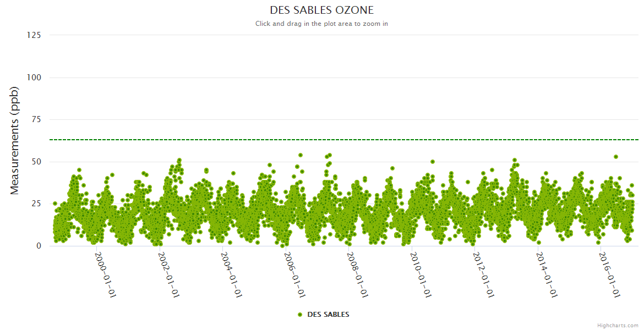This screenshot has height=330, width=644.
Task: Click the DES SABLES OZONE chart title
Action: coord(322,10)
